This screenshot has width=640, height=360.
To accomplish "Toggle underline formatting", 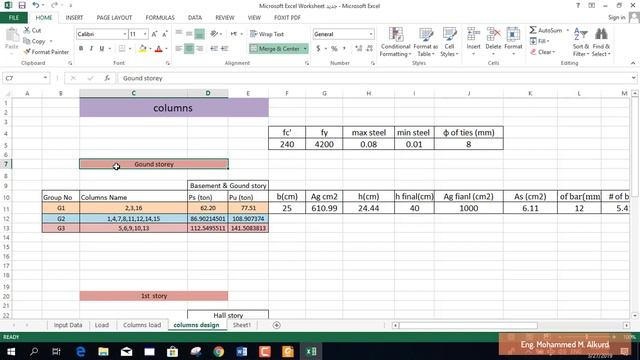I will (x=102, y=49).
